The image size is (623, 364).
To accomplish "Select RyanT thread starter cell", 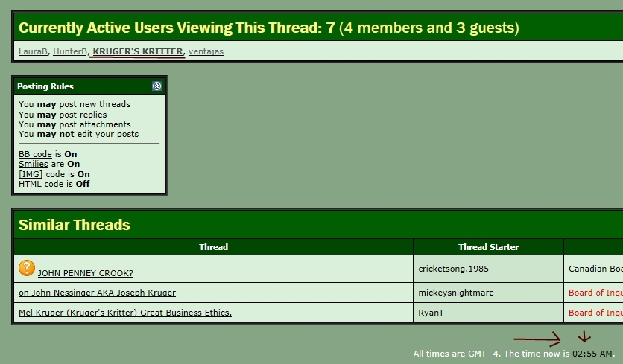I will coord(489,313).
